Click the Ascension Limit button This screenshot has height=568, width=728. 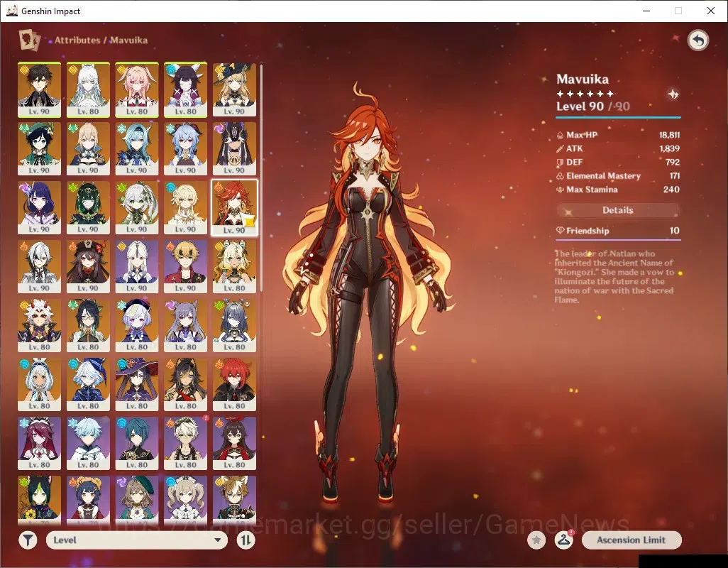[x=632, y=540]
